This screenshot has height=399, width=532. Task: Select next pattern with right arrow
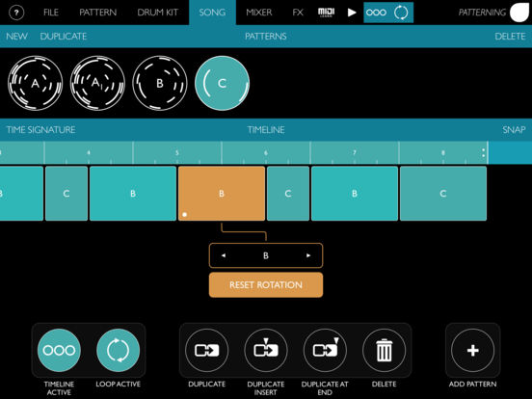pos(308,255)
